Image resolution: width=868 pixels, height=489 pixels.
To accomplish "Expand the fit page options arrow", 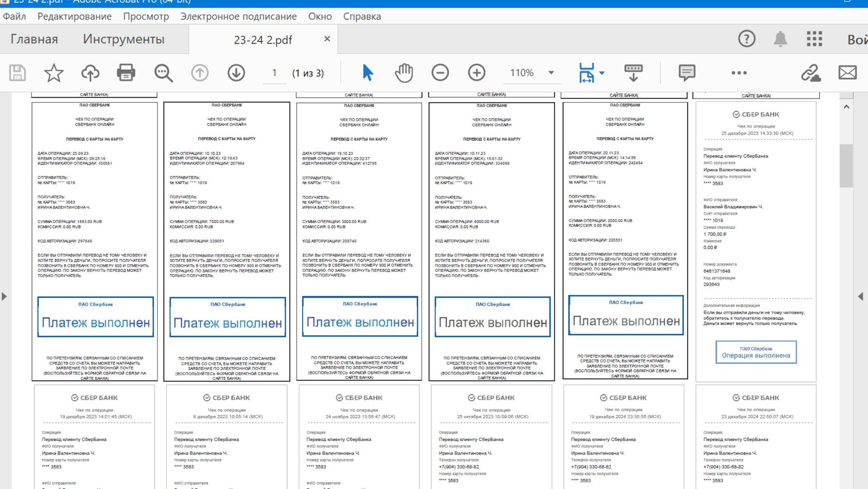I will click(x=602, y=73).
